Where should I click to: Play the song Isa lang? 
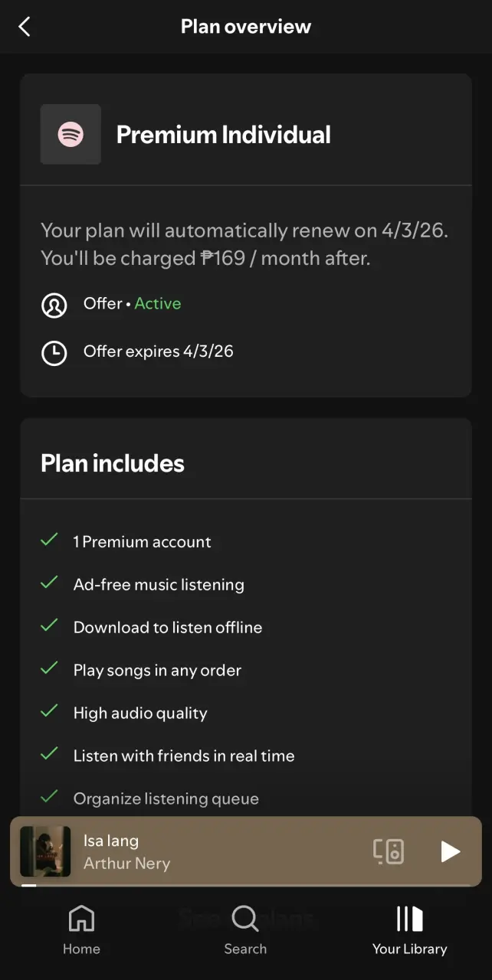(x=450, y=851)
